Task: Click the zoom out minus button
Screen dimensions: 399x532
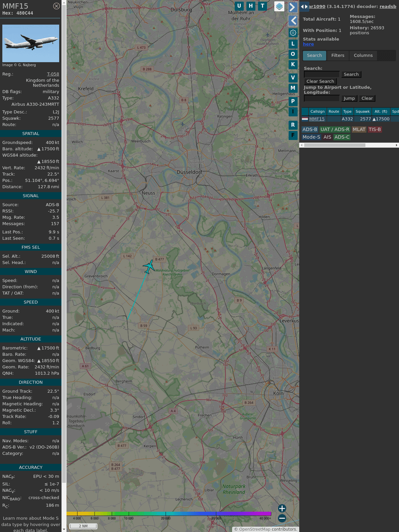Action: [x=282, y=518]
